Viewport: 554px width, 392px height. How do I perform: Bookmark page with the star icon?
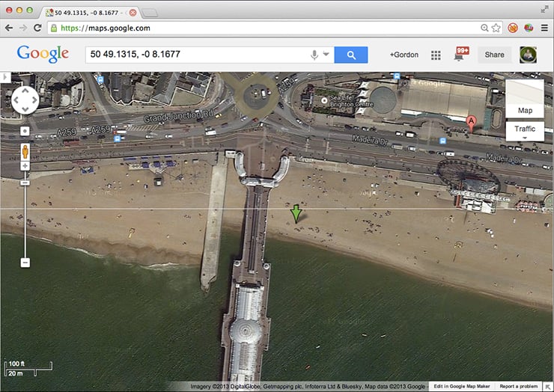(x=496, y=28)
